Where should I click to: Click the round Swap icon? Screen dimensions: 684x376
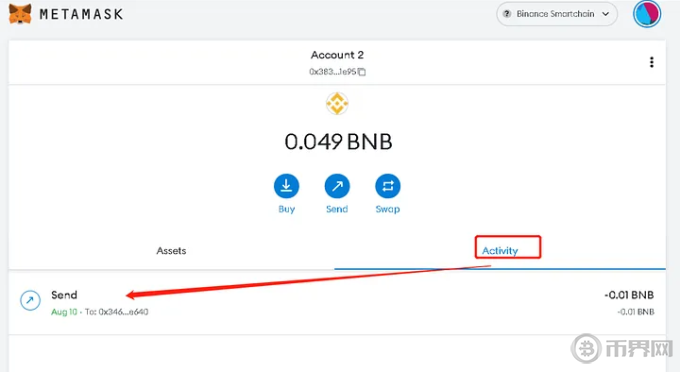388,186
